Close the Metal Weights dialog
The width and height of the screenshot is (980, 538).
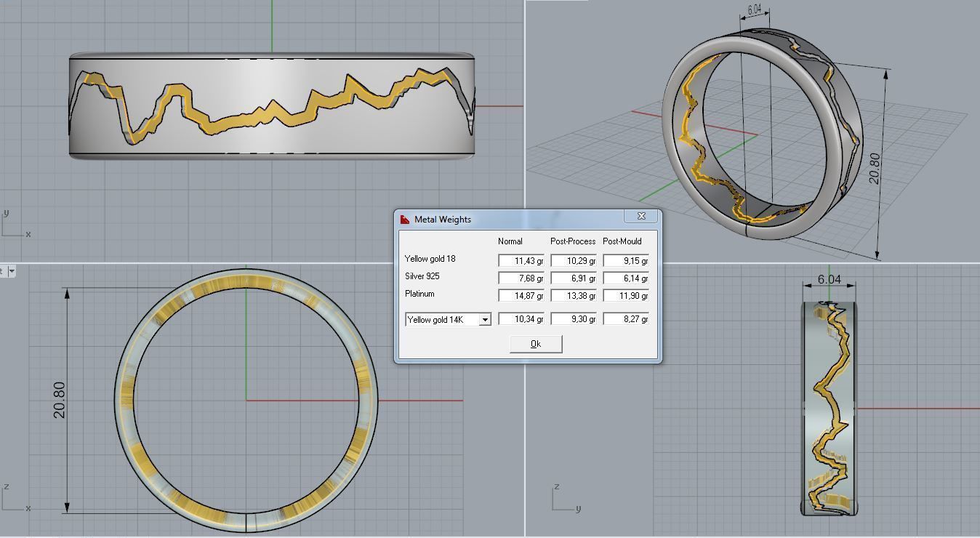point(641,217)
